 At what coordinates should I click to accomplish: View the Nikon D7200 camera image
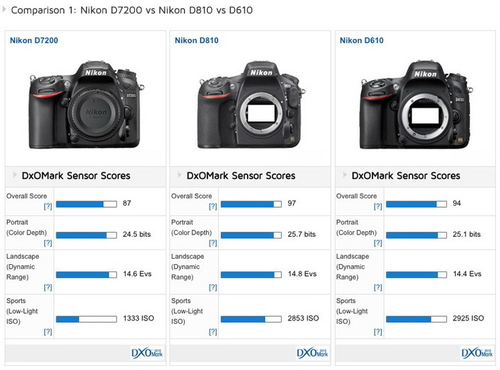[x=87, y=105]
